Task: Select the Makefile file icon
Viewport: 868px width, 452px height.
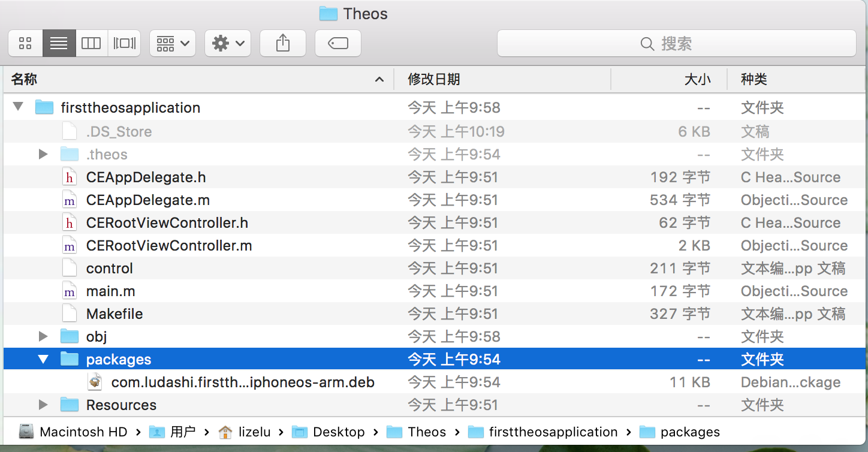Action: [70, 314]
